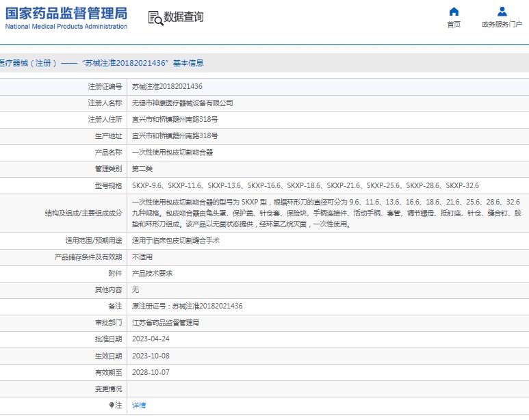The height and width of the screenshot is (420, 529).
Task: Open the 政务服务门户 navigation label
Action: pyautogui.click(x=502, y=25)
